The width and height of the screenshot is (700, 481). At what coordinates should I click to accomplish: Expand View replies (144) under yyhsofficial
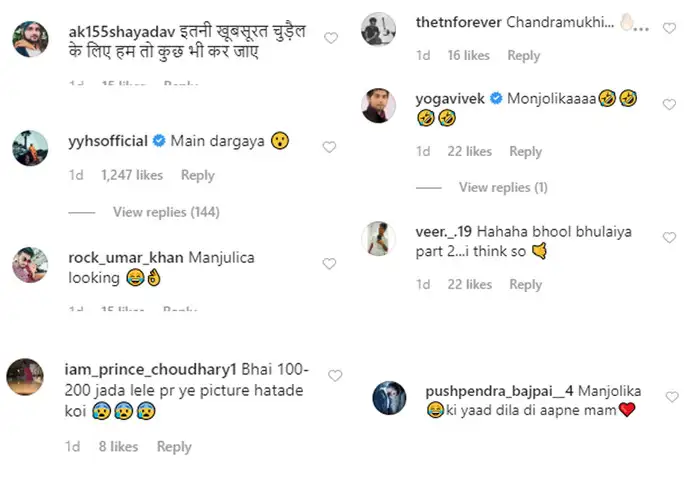(166, 212)
